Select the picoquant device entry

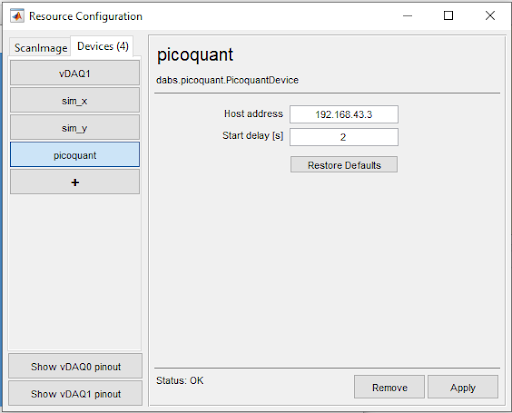(75, 155)
